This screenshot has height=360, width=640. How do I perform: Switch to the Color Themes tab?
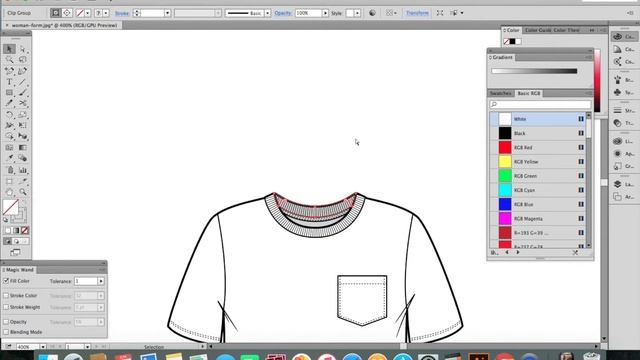pos(566,30)
